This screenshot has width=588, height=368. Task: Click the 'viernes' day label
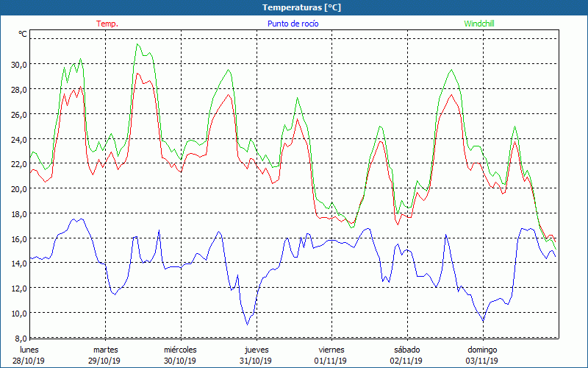coord(331,350)
